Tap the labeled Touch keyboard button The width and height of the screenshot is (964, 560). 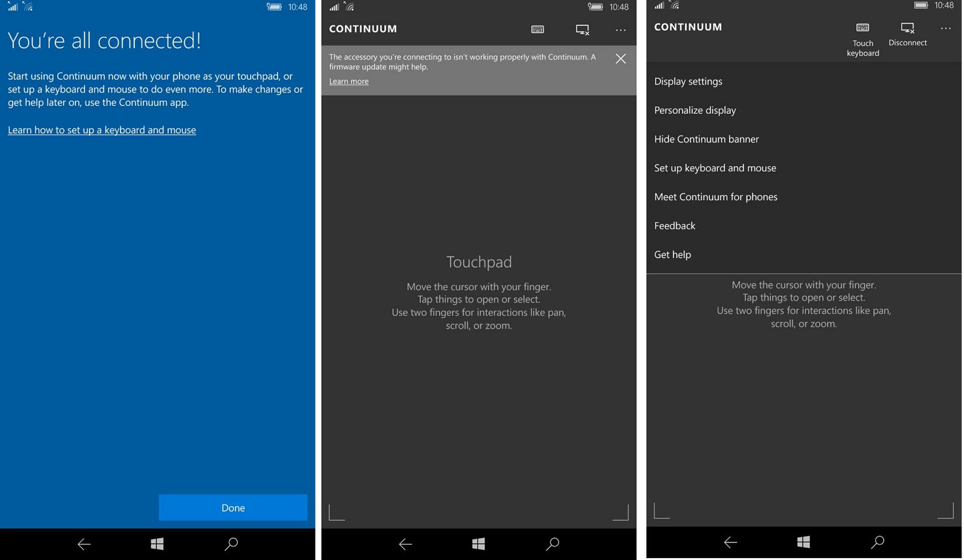pos(863,39)
